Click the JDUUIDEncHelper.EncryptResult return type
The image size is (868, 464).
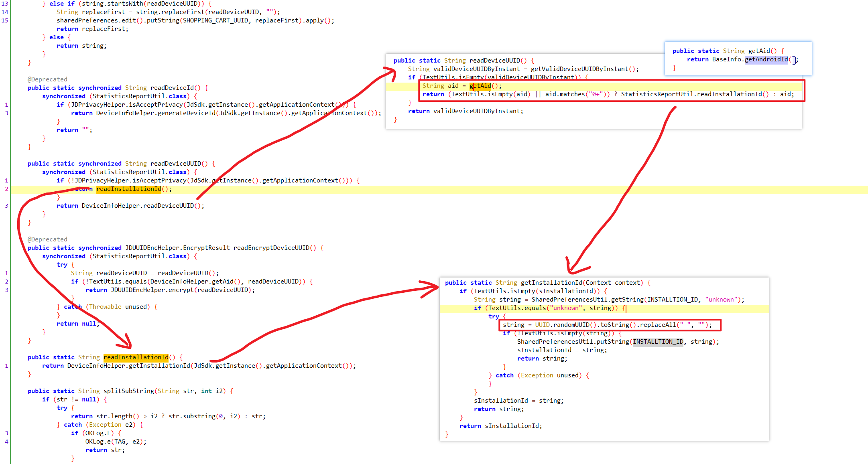coord(177,248)
